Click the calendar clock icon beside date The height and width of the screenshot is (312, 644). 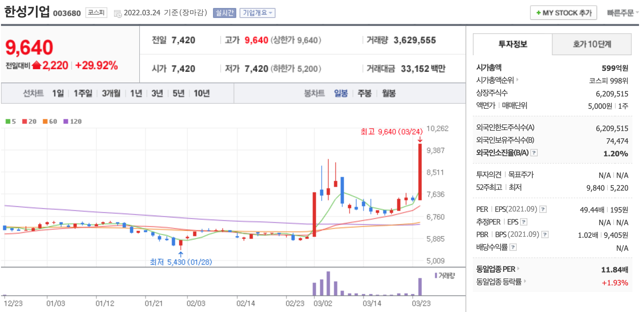[x=118, y=14]
